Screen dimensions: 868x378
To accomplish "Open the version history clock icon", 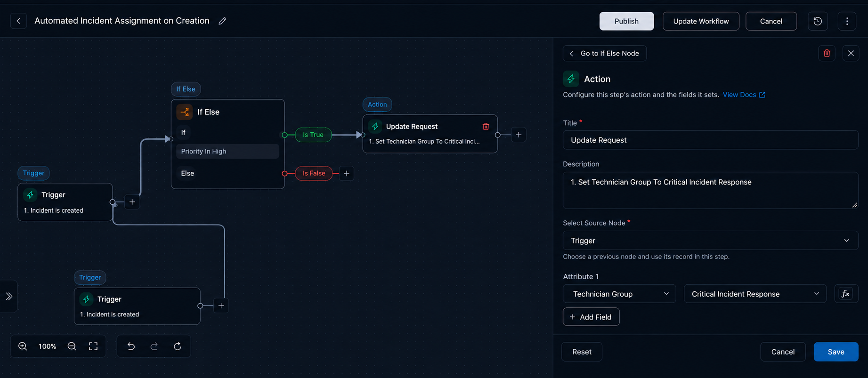I will 818,21.
